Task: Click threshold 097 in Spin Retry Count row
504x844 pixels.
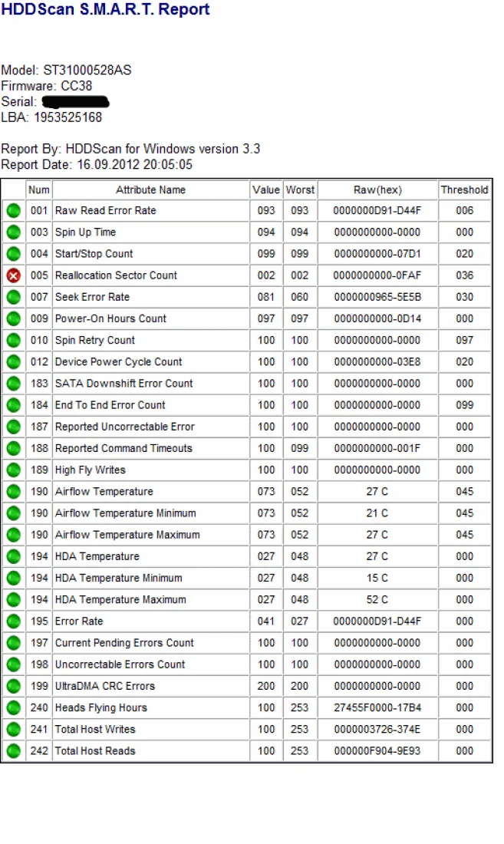Action: coord(465,340)
